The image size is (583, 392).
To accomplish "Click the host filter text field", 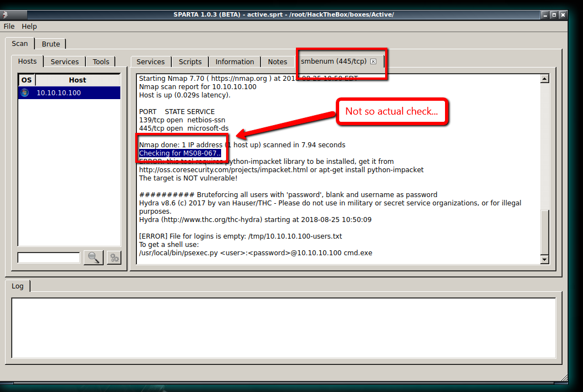I will click(49, 257).
